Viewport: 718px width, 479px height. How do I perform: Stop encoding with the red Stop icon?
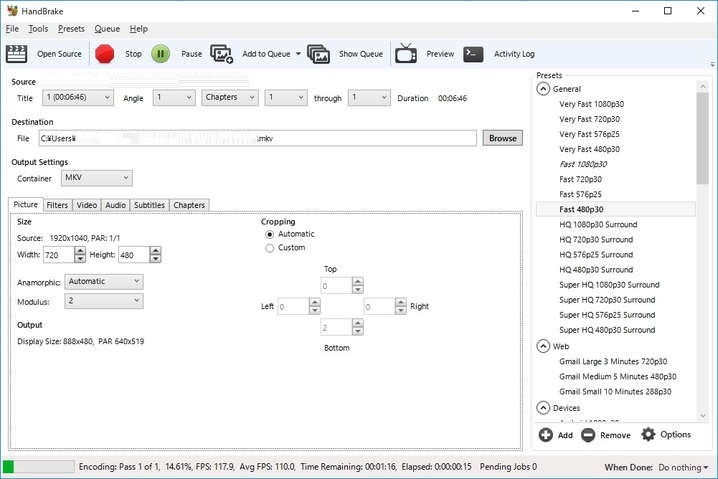tap(104, 54)
